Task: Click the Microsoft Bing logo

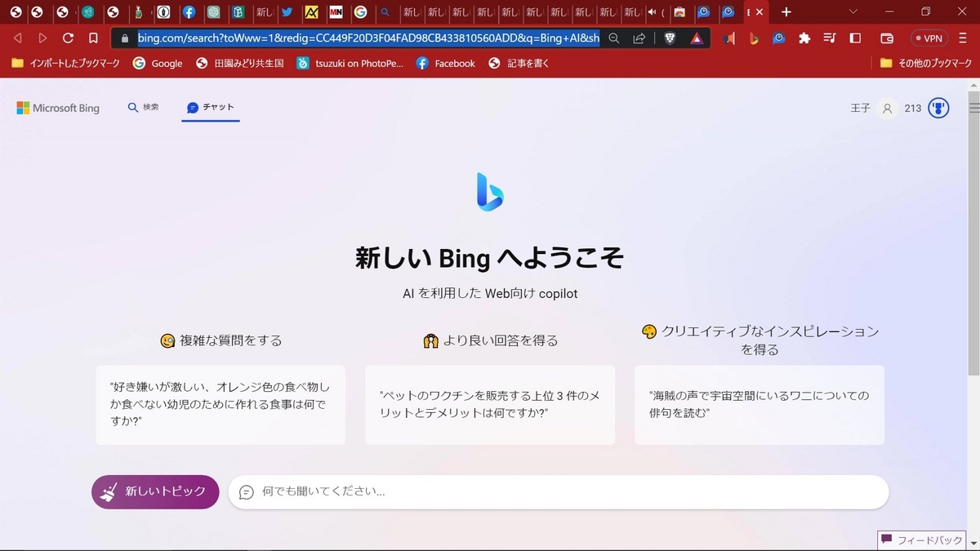Action: pyautogui.click(x=58, y=108)
